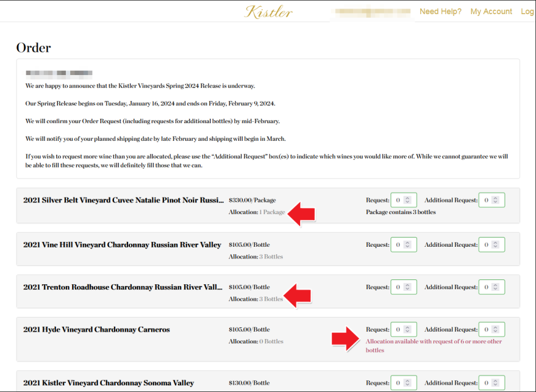This screenshot has height=392, width=536.
Task: Open the My Account link
Action: [491, 12]
